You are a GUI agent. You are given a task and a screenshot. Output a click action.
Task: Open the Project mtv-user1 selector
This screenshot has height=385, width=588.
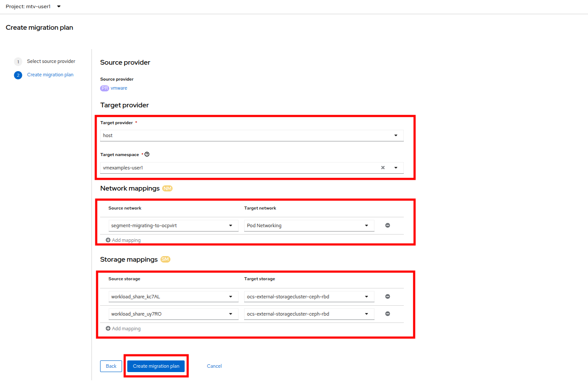[x=33, y=6]
